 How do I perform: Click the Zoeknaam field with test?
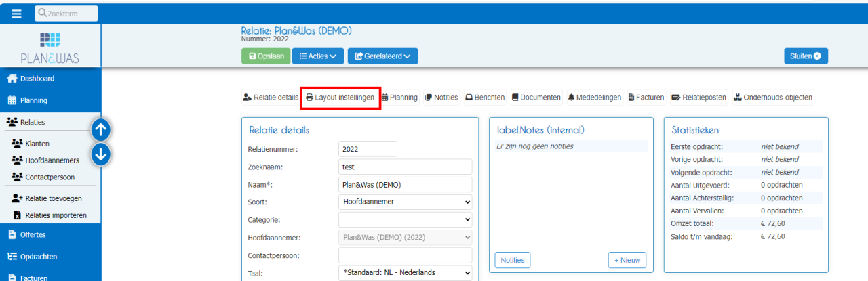coord(405,167)
